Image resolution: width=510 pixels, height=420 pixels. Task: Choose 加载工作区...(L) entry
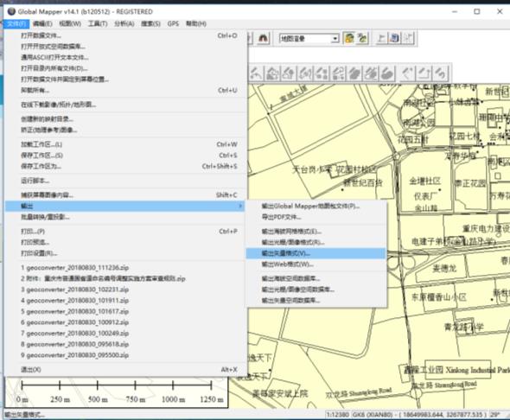pos(125,144)
